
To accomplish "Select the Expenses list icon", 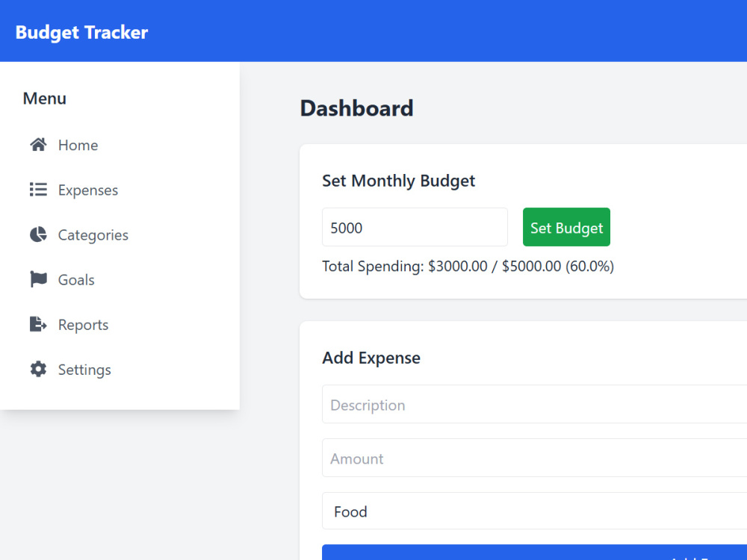I will pyautogui.click(x=38, y=190).
